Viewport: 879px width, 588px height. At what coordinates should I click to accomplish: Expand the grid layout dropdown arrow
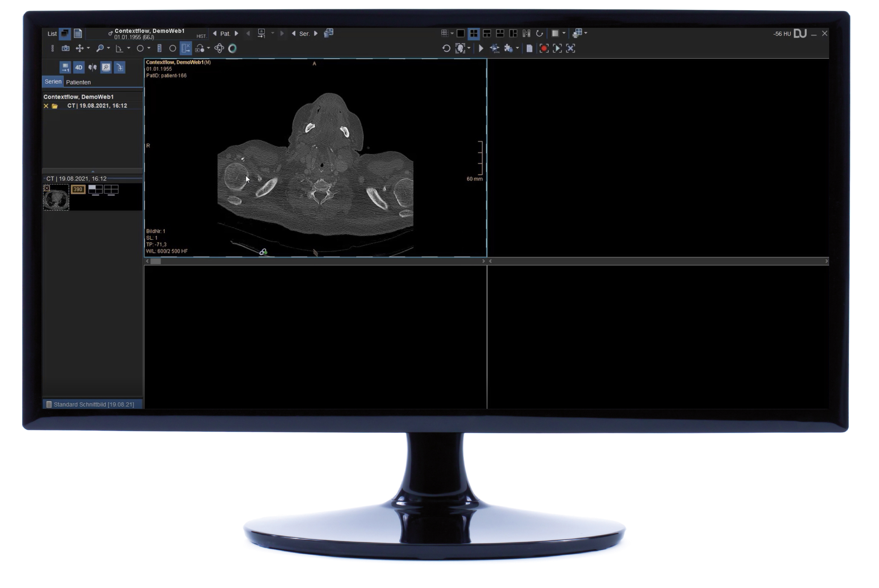click(x=452, y=33)
